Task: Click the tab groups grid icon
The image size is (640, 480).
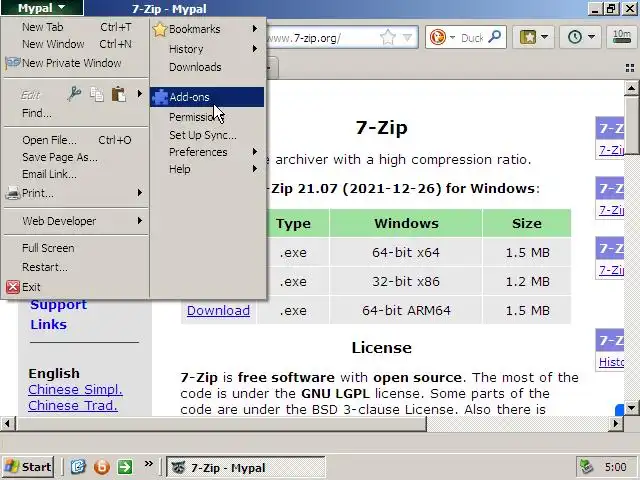Action: (x=630, y=68)
